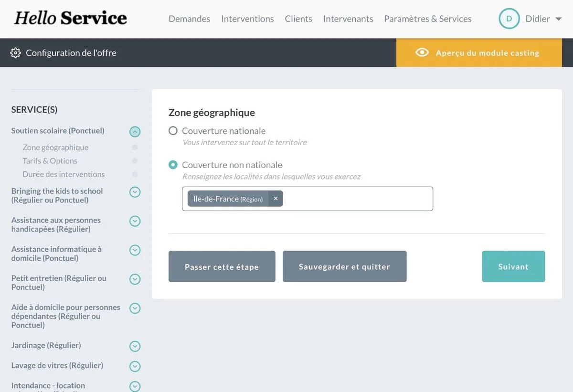Click Soutien scolaire (Ponctuel) service label
573x392 pixels.
58,130
